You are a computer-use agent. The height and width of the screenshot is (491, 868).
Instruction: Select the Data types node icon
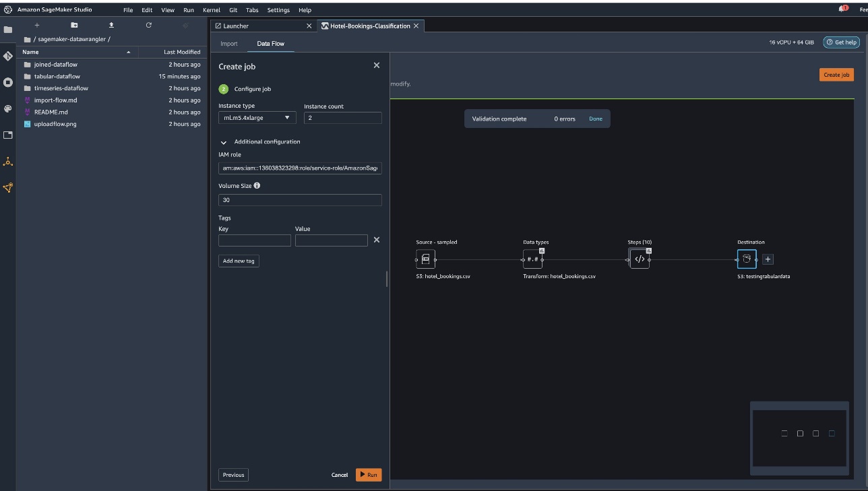tap(532, 259)
